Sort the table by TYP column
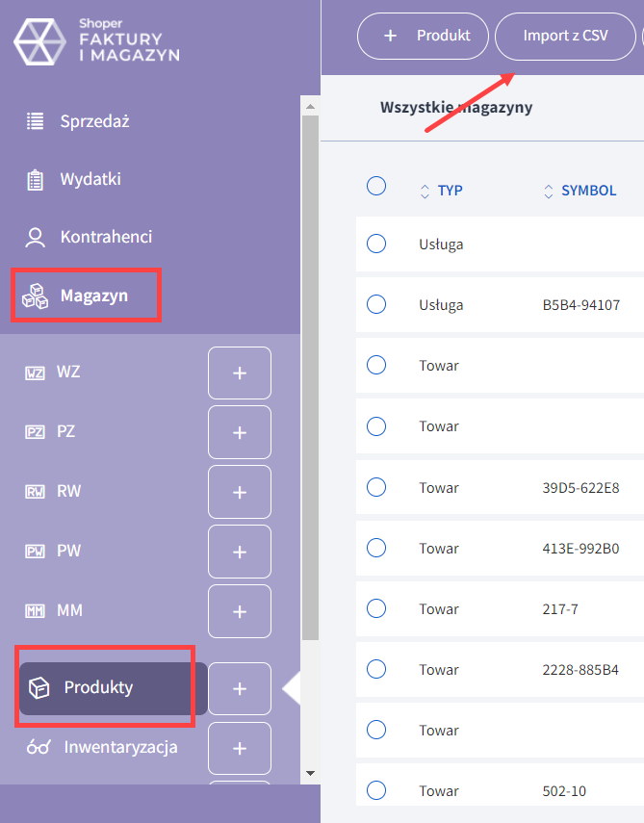644x823 pixels. (x=442, y=191)
